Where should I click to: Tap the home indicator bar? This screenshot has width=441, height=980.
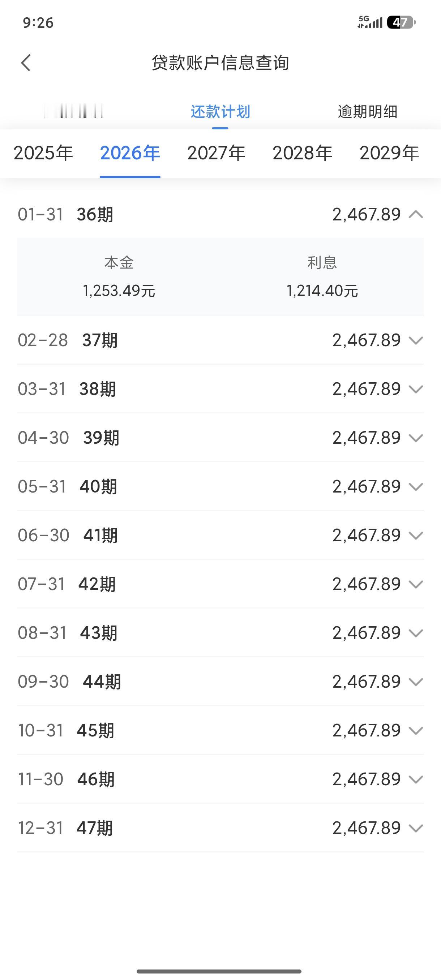point(219,971)
